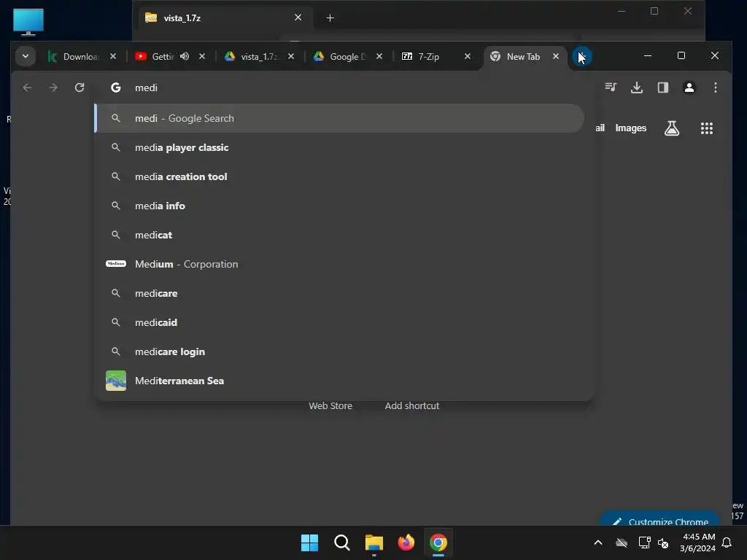Open Chrome profile avatar

coord(689,87)
